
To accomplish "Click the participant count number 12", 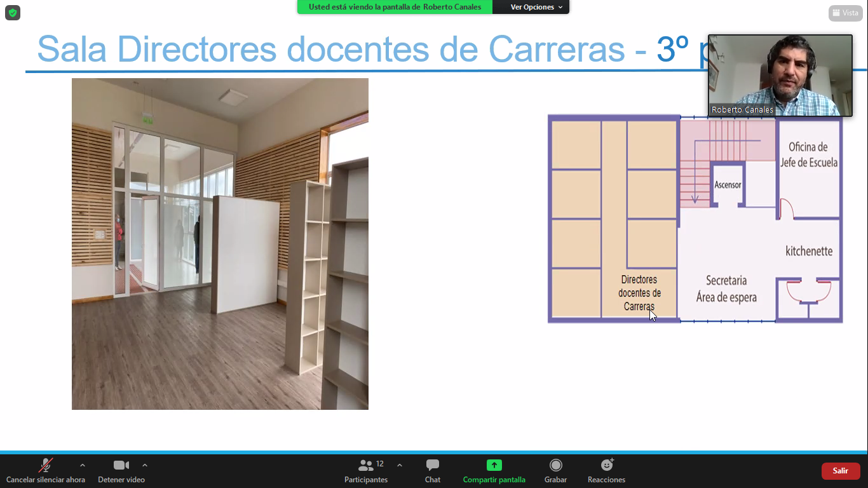I will click(x=380, y=464).
